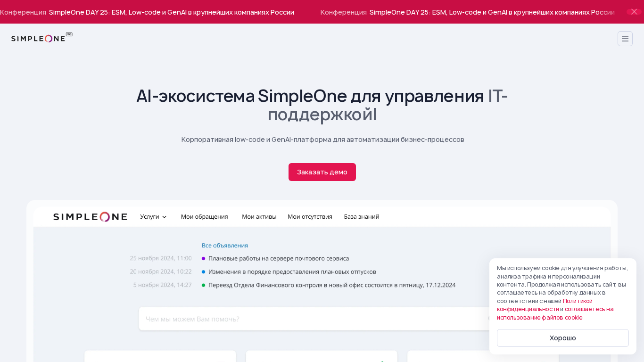Click the Корпоративная low-code subtitle text
This screenshot has height=362, width=644.
[323, 140]
